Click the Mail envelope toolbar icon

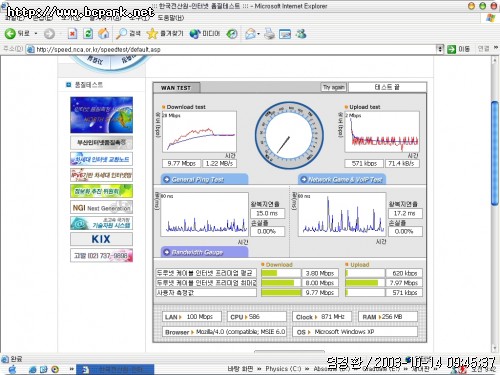tap(250, 33)
